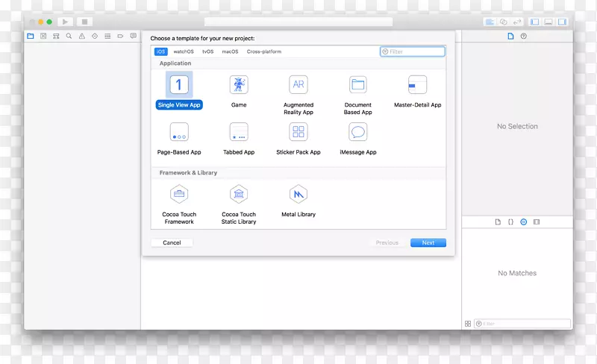
Task: Click the Stop button in toolbar
Action: (x=84, y=22)
